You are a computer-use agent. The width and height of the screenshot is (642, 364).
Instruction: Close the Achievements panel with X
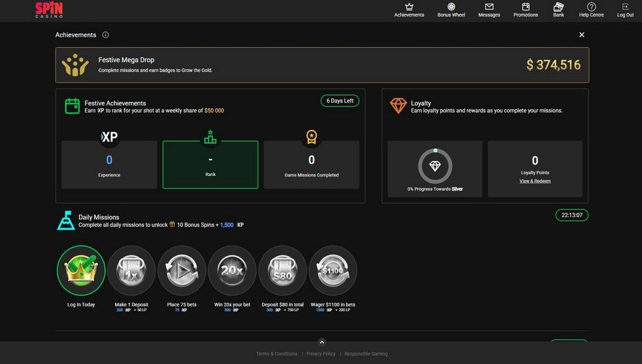pos(582,35)
